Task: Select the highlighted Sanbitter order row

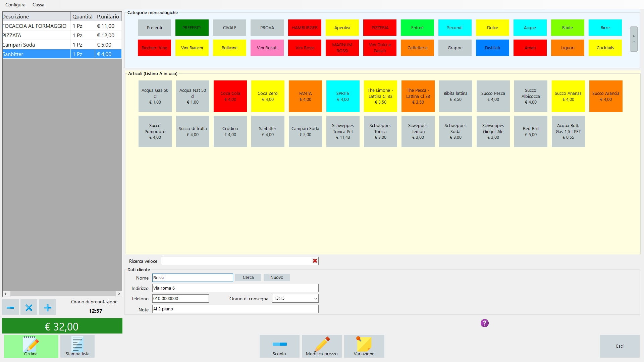Action: pyautogui.click(x=62, y=54)
